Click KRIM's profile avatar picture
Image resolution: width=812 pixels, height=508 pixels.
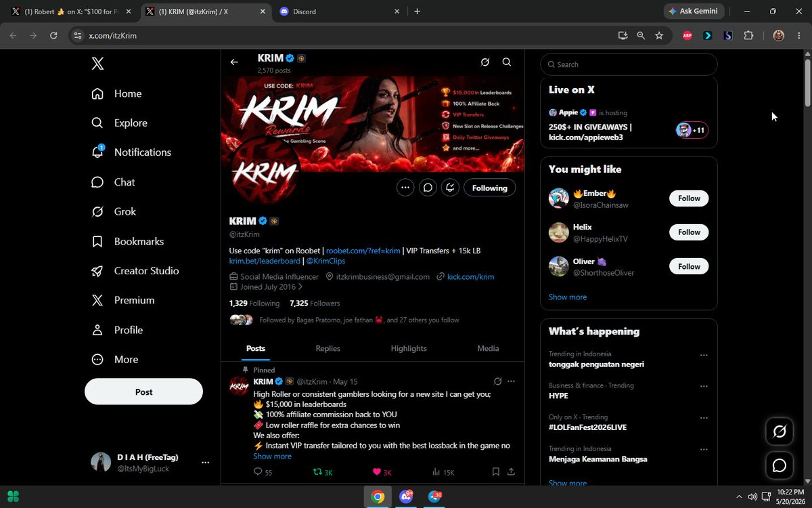[264, 171]
